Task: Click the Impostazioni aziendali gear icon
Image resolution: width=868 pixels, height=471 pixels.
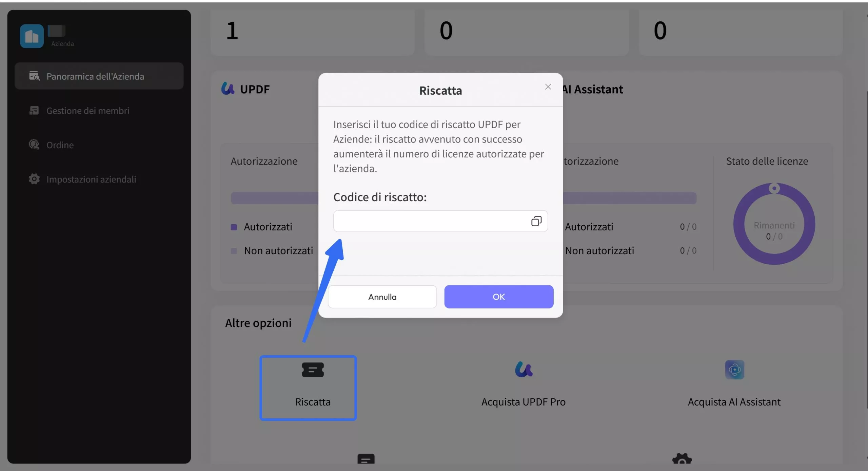Action: [x=34, y=179]
